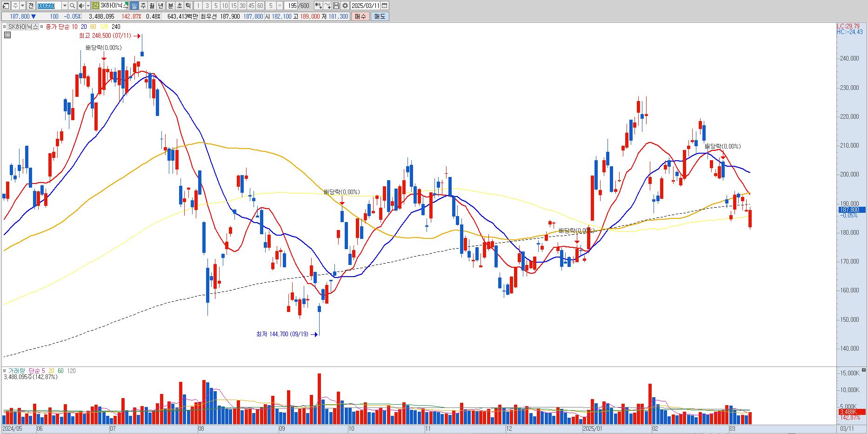Switch to the 주 weekly chart period
This screenshot has height=434, width=868.
(x=143, y=6)
